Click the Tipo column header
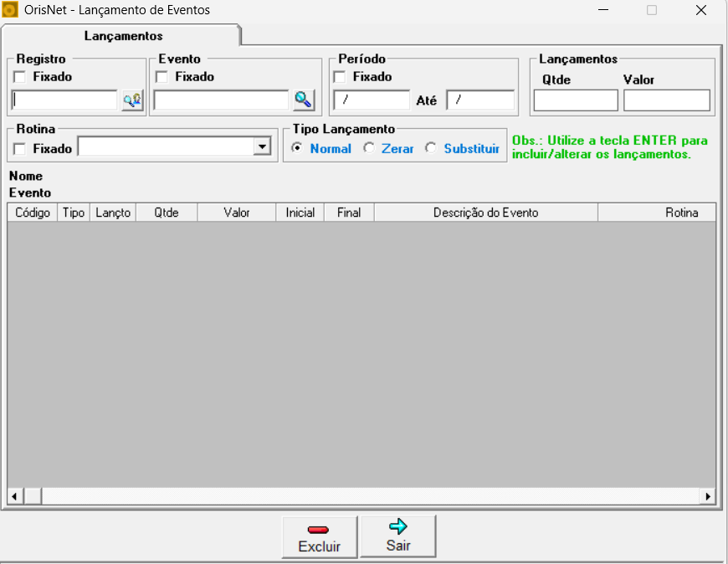 (x=74, y=213)
